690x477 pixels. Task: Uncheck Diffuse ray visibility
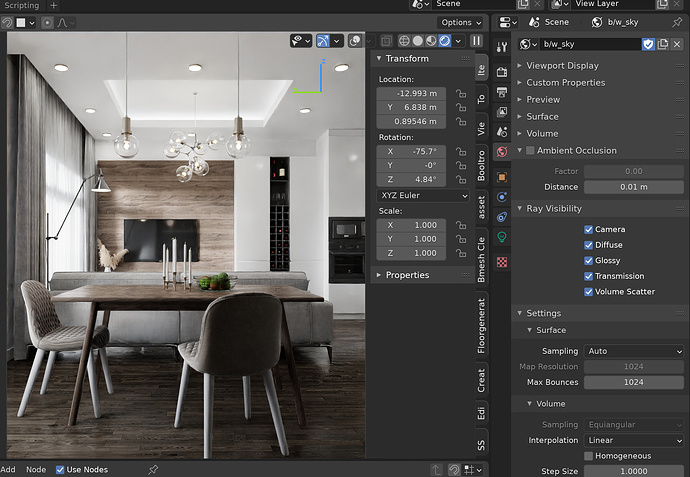pos(588,245)
